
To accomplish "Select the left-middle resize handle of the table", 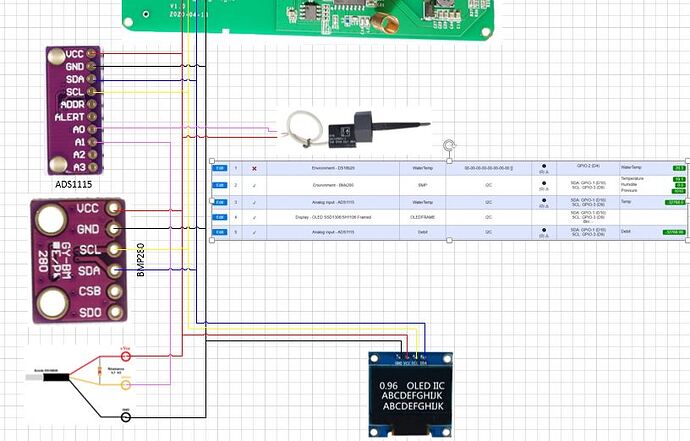I will pyautogui.click(x=212, y=201).
